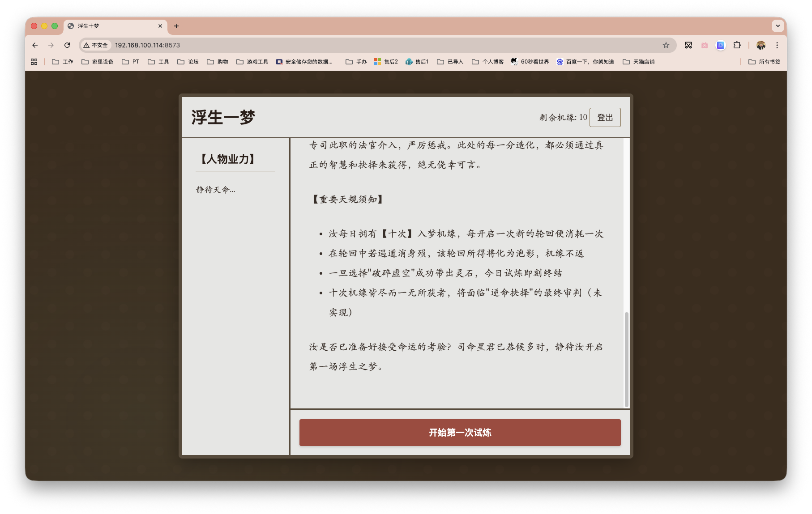Viewport: 812px width, 514px height.
Task: Open a new tab with the plus button
Action: (x=176, y=26)
